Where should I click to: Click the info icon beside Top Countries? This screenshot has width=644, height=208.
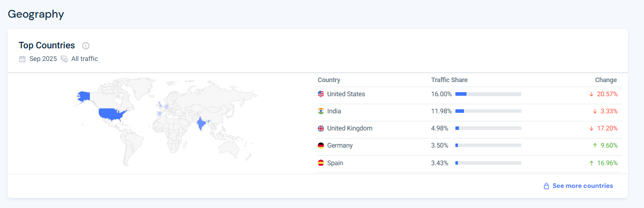[86, 46]
